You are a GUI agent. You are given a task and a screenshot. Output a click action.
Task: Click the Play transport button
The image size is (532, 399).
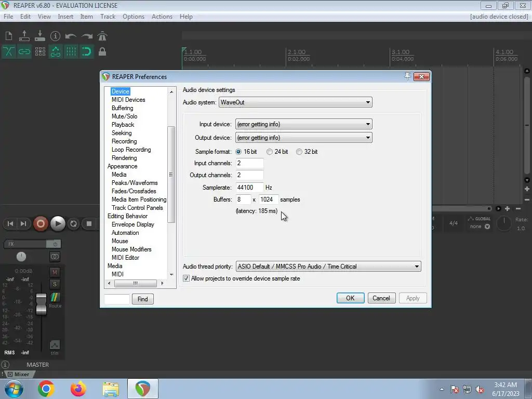(58, 223)
